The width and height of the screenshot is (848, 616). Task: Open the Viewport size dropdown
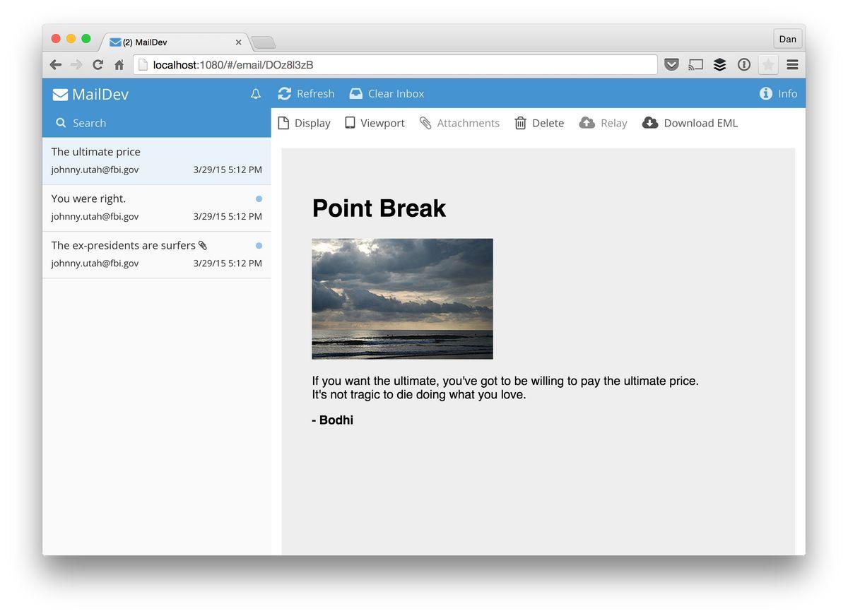(375, 123)
